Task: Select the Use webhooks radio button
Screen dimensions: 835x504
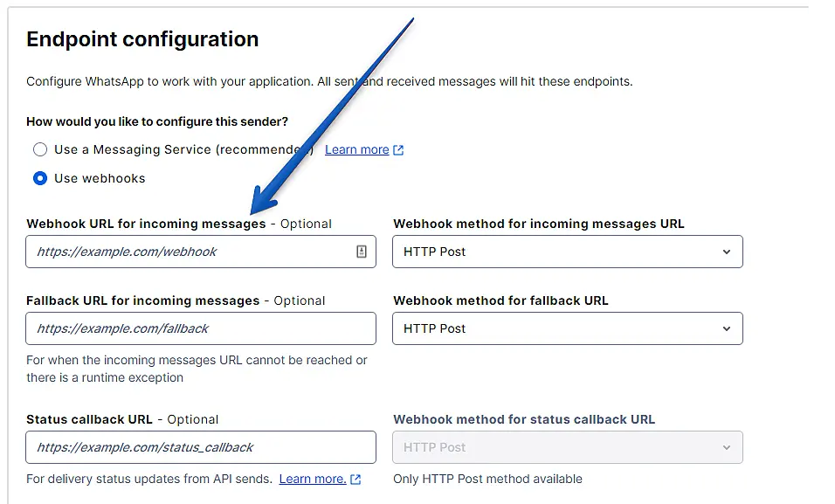Action: pos(40,178)
